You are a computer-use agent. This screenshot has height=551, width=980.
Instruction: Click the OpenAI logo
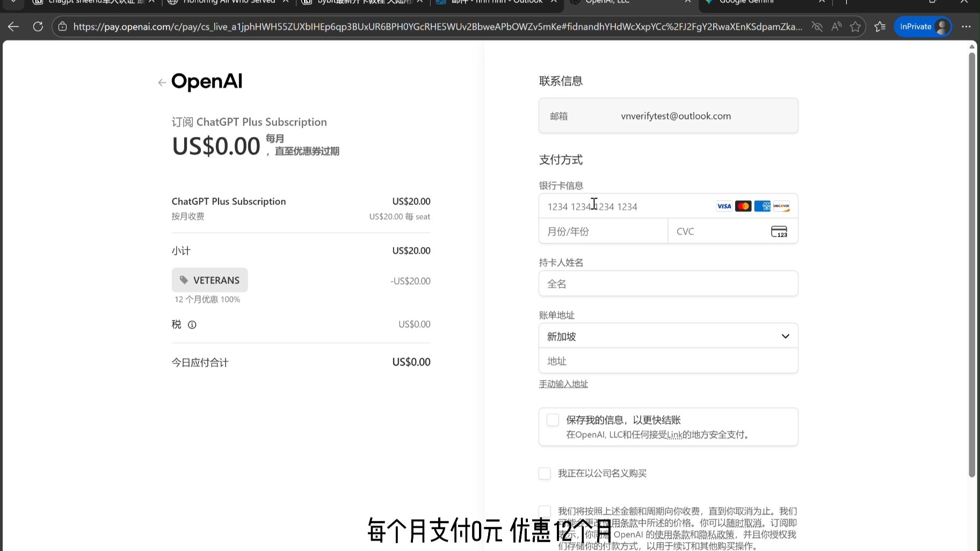(x=207, y=82)
